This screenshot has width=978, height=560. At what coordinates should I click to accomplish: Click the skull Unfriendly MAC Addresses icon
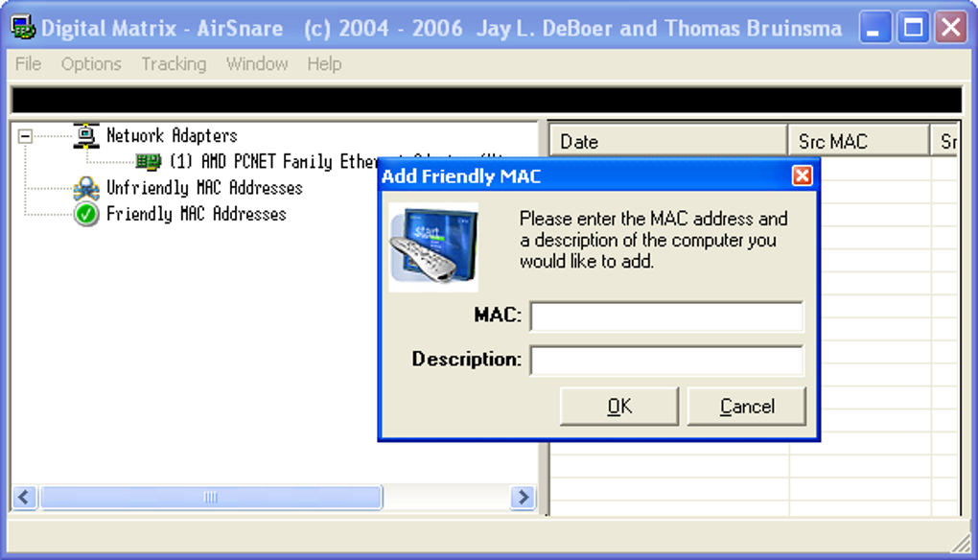click(86, 188)
